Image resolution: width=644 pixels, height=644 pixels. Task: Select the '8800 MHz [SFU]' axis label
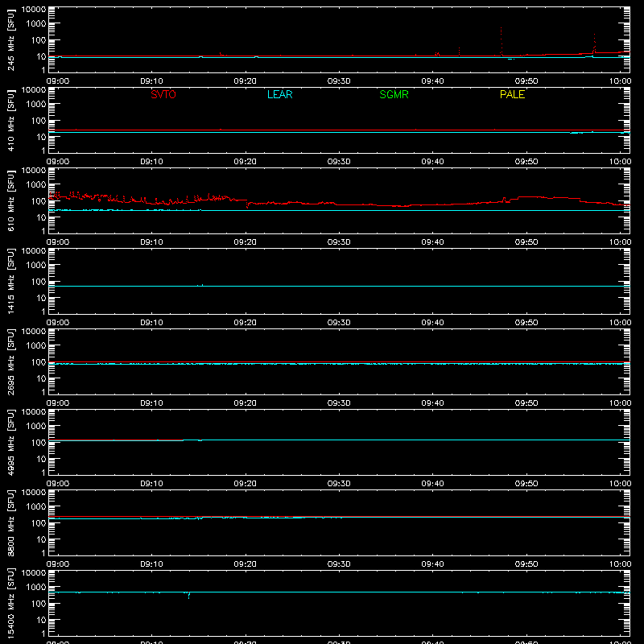pyautogui.click(x=10, y=522)
